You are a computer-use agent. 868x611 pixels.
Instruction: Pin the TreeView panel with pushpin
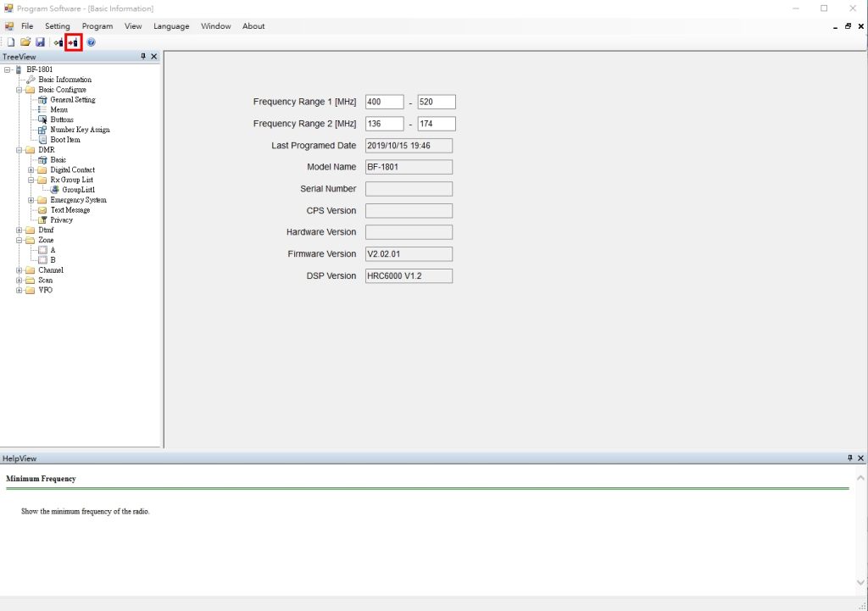point(143,57)
